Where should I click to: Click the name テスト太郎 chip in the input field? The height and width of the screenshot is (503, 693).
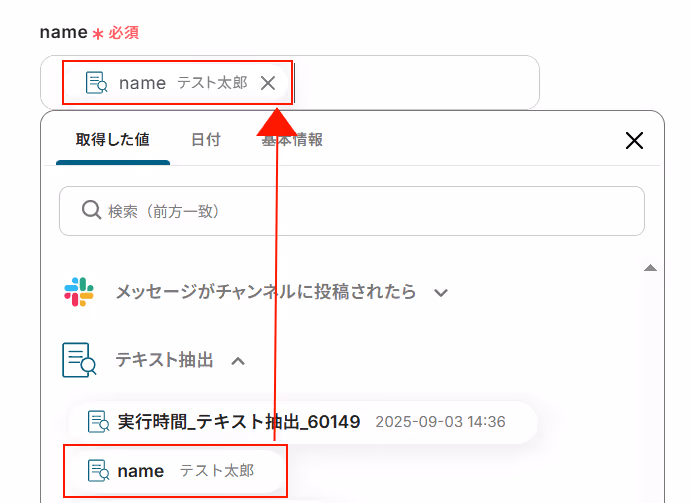tap(178, 83)
